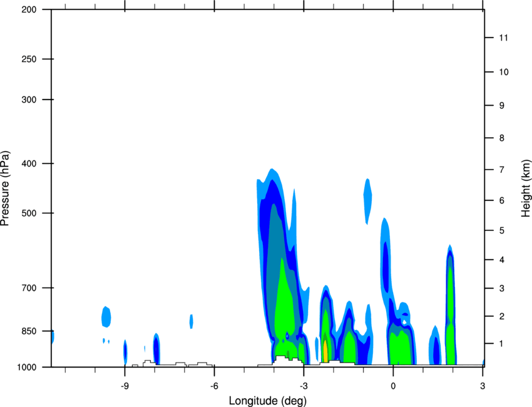Click the 700 pressure tick label
The image size is (532, 407).
tap(29, 288)
